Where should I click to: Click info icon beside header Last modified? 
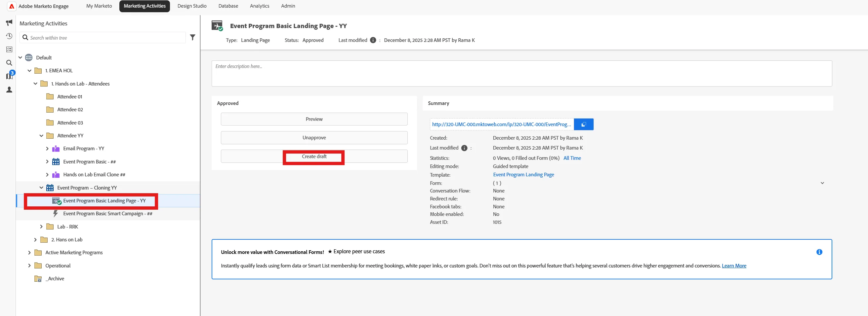[x=373, y=40]
